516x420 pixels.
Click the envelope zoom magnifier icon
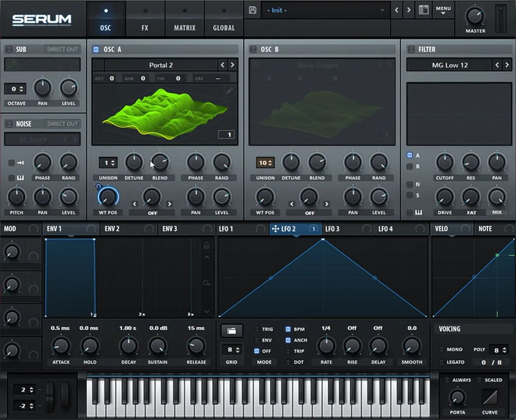(x=206, y=283)
